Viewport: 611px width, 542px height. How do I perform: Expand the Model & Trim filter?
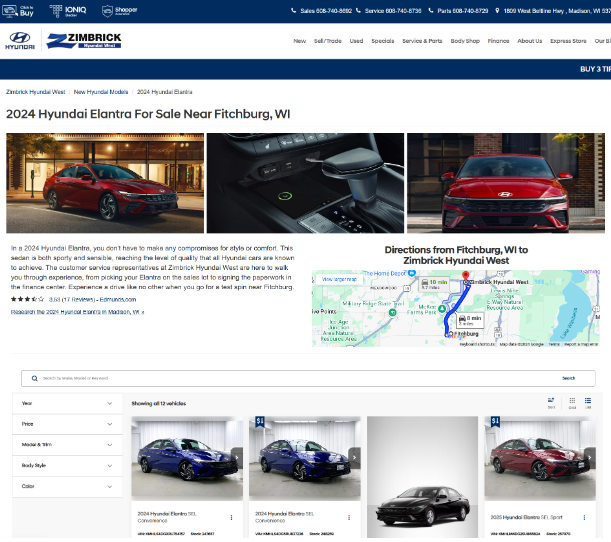click(x=67, y=445)
